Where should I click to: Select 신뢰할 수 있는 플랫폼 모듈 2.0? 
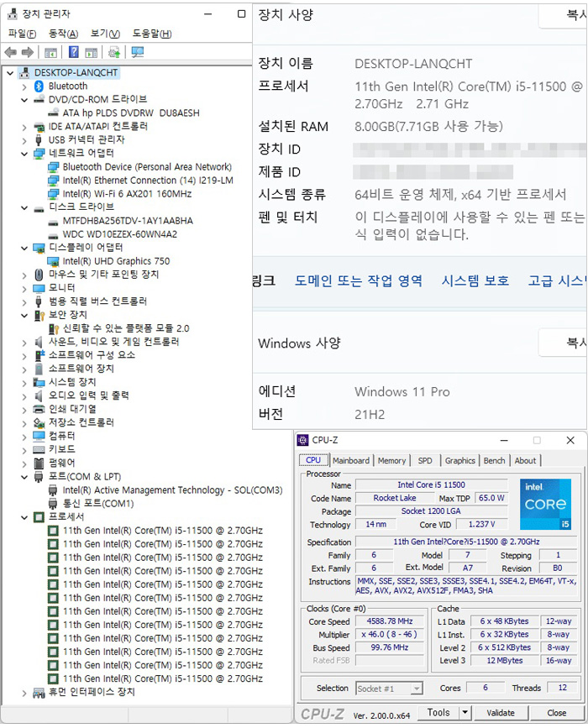click(126, 328)
